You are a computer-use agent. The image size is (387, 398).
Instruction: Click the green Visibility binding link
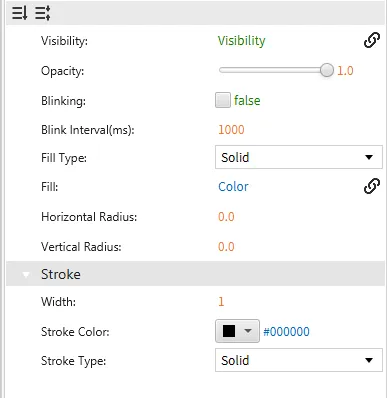(x=242, y=41)
